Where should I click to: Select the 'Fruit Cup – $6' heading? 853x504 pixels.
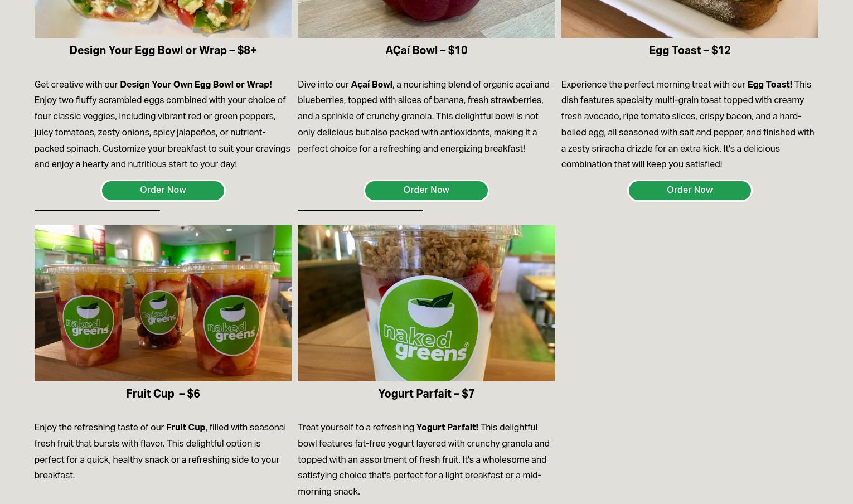point(163,394)
